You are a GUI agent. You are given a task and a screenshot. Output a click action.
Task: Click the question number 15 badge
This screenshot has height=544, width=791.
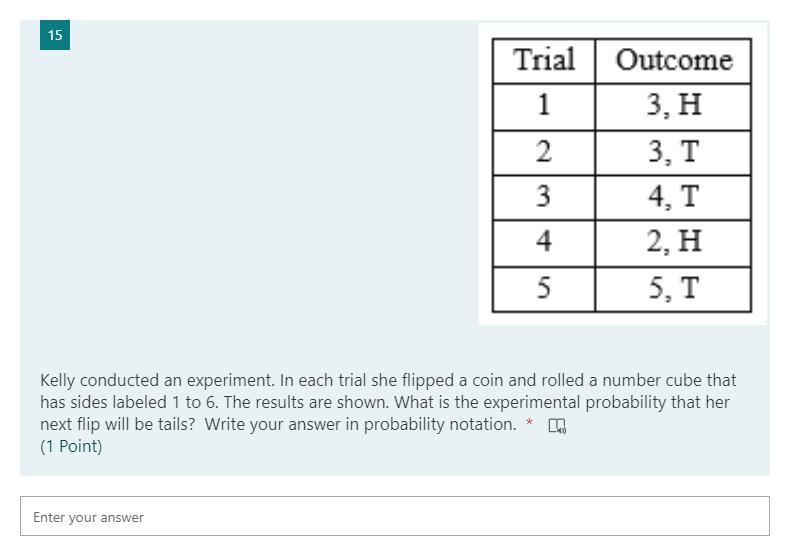(x=55, y=35)
